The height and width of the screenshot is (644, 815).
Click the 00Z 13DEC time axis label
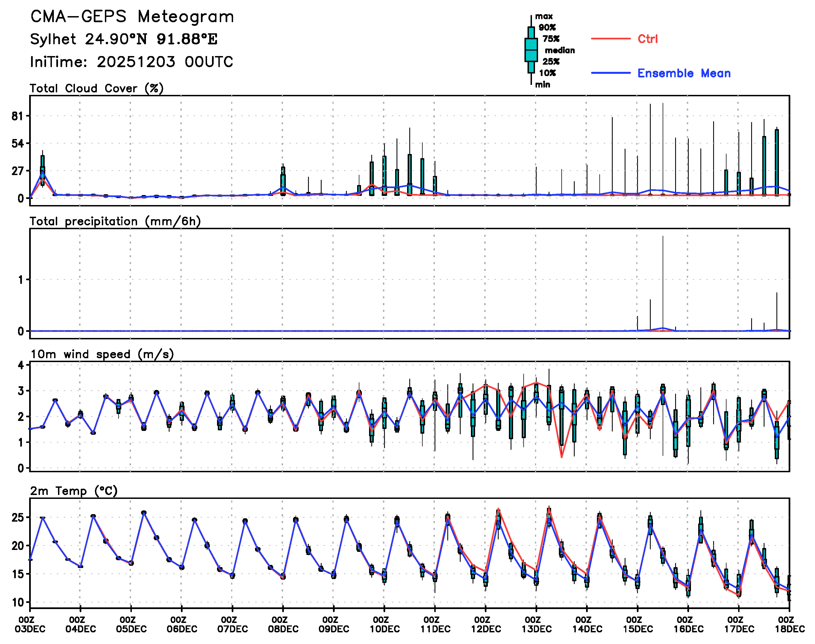[x=536, y=624]
